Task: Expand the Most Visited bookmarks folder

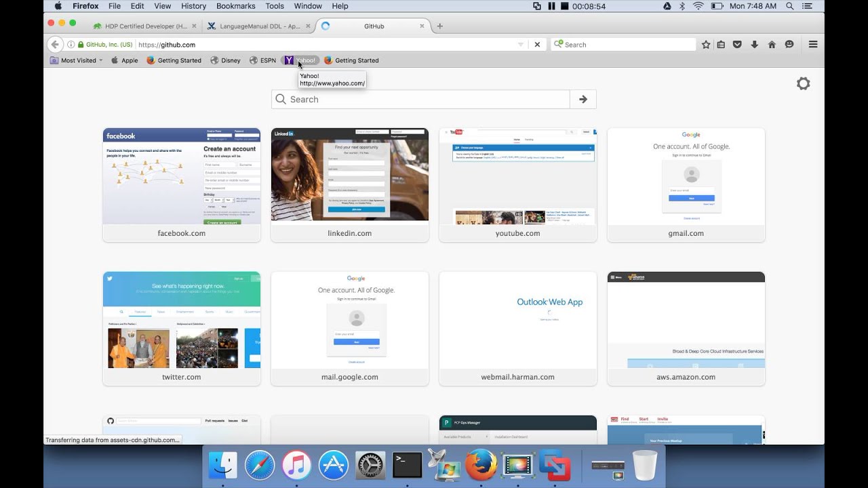Action: [x=77, y=60]
